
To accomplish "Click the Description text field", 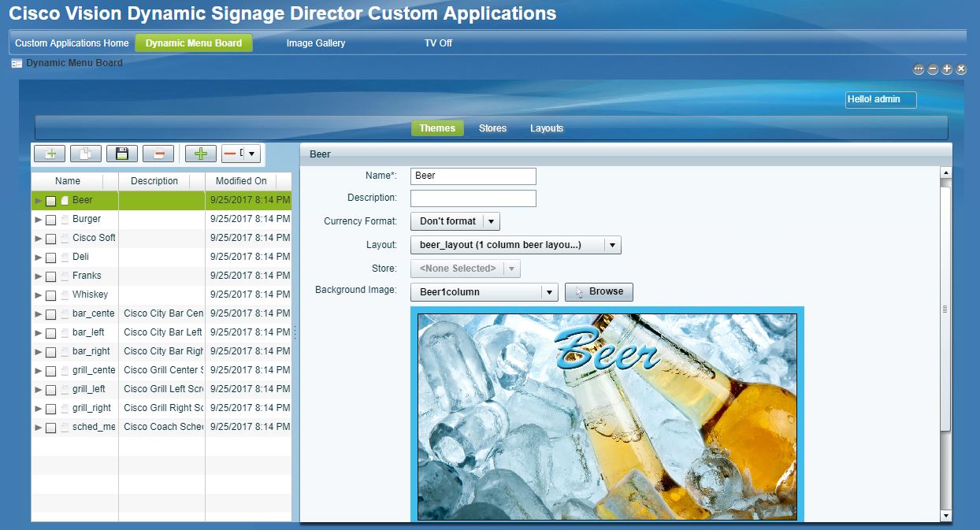I will tap(473, 198).
